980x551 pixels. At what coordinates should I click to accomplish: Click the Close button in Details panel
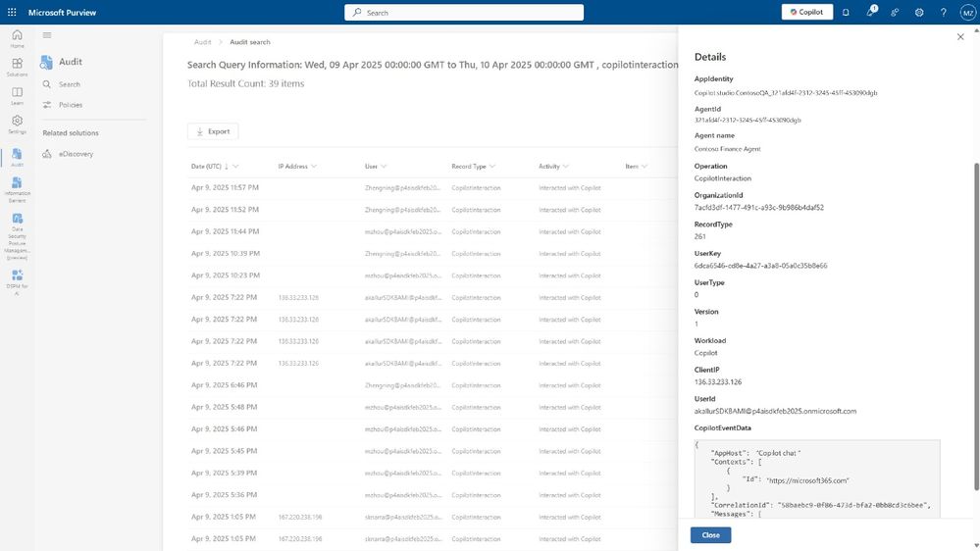point(710,534)
